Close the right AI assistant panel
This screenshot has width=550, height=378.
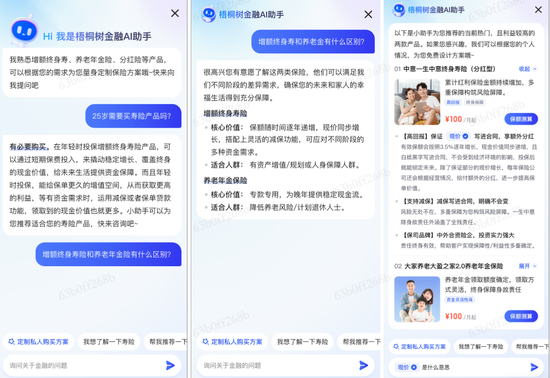click(538, 9)
